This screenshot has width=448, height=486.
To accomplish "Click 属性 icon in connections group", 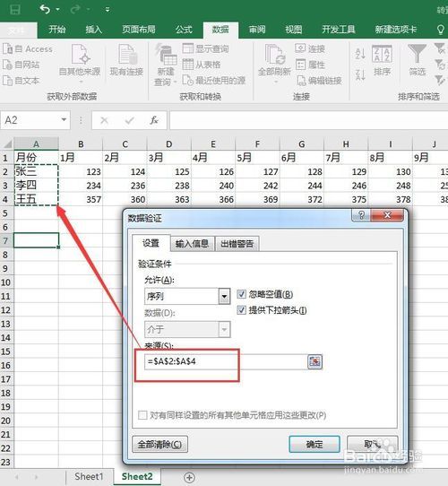I will click(x=300, y=65).
